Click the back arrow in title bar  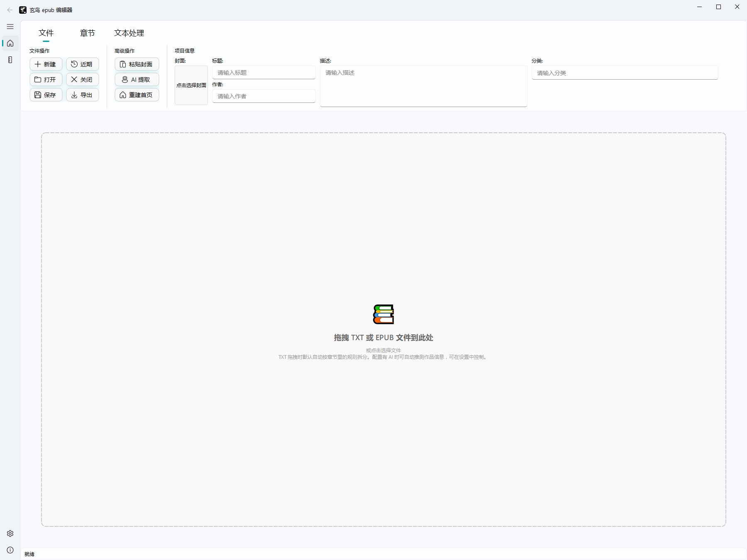[10, 10]
